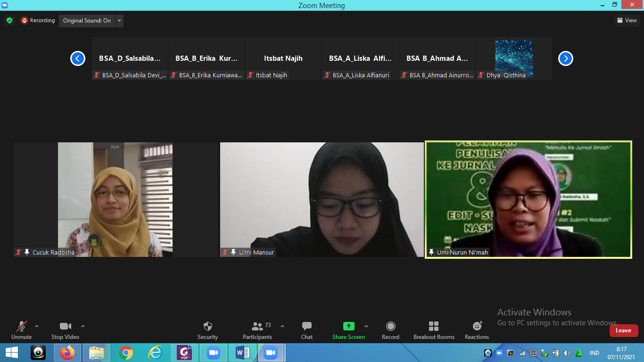This screenshot has width=644, height=362.
Task: Start recording with Record button
Action: (x=390, y=330)
